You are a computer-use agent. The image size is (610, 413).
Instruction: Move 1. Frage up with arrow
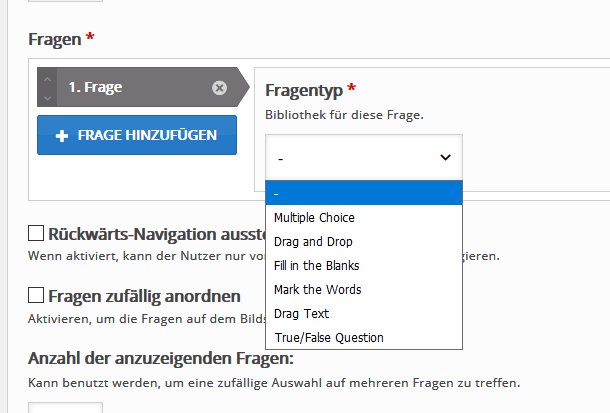[x=47, y=78]
